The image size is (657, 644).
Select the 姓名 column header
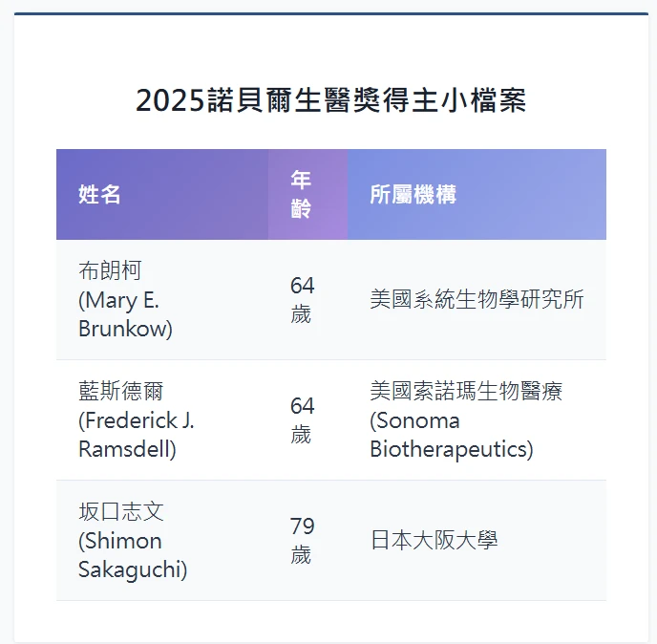(x=99, y=195)
